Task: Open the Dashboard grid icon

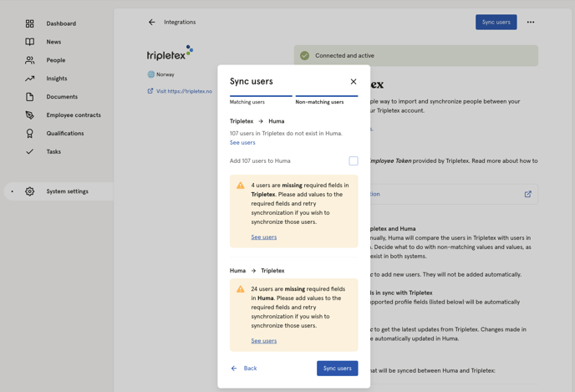Action: coord(30,23)
